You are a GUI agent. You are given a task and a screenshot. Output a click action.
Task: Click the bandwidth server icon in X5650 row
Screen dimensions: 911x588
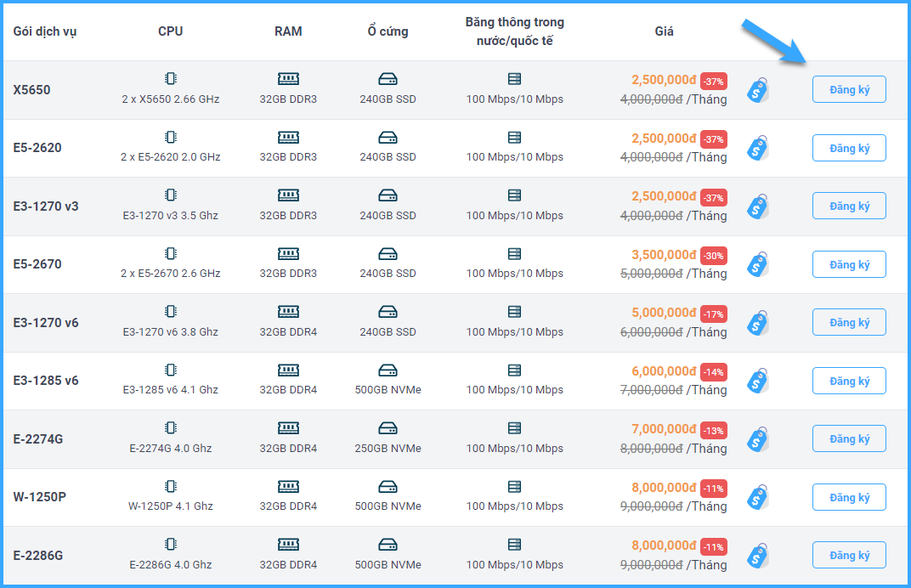514,78
